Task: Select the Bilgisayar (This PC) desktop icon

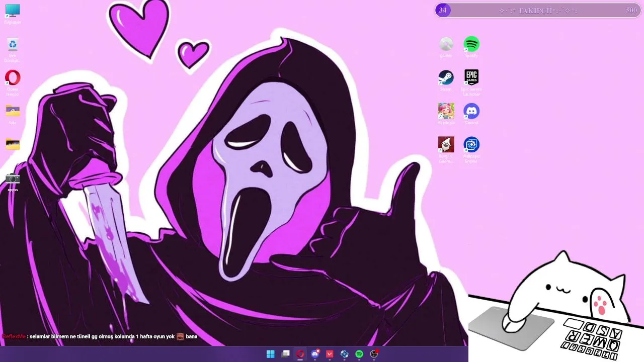Action: 13,14
